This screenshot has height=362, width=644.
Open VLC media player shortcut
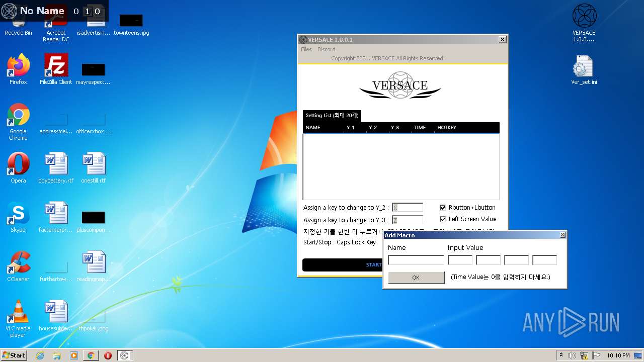tap(18, 319)
